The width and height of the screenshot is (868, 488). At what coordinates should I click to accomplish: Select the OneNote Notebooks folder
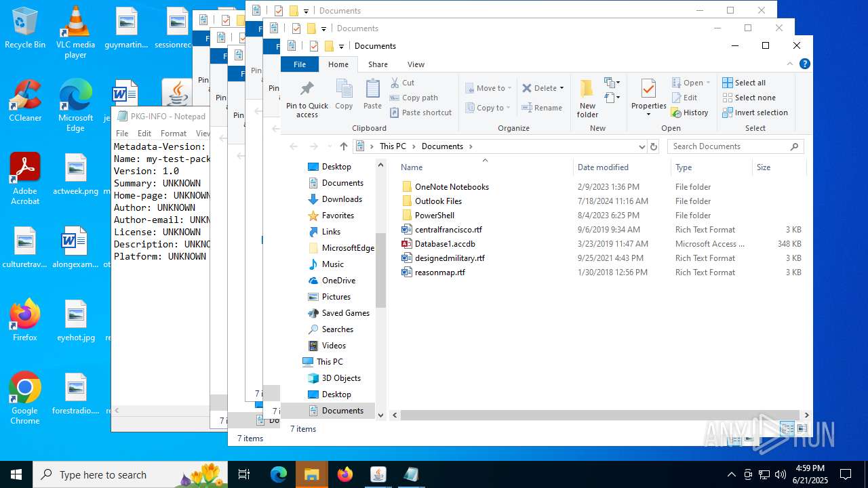452,187
